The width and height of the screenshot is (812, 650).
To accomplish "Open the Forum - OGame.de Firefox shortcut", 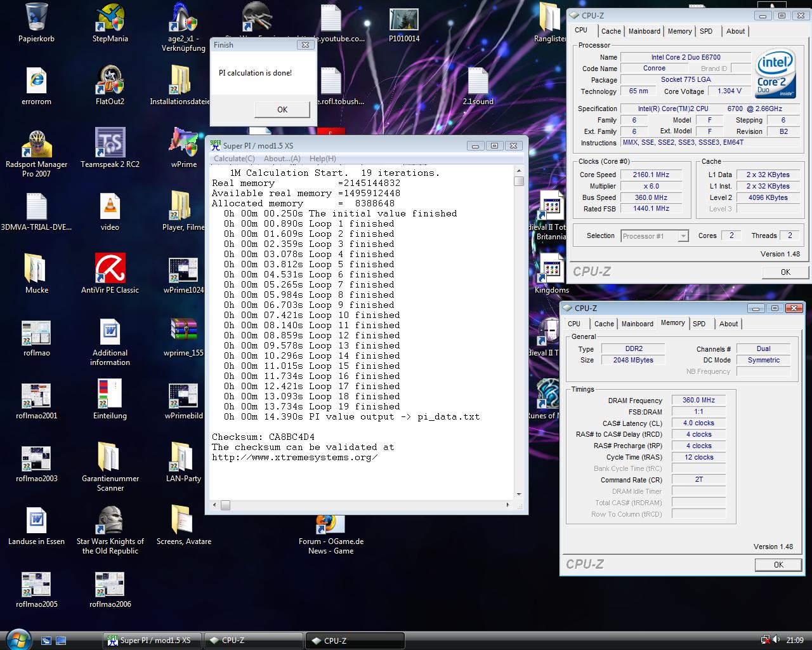I will [x=331, y=523].
